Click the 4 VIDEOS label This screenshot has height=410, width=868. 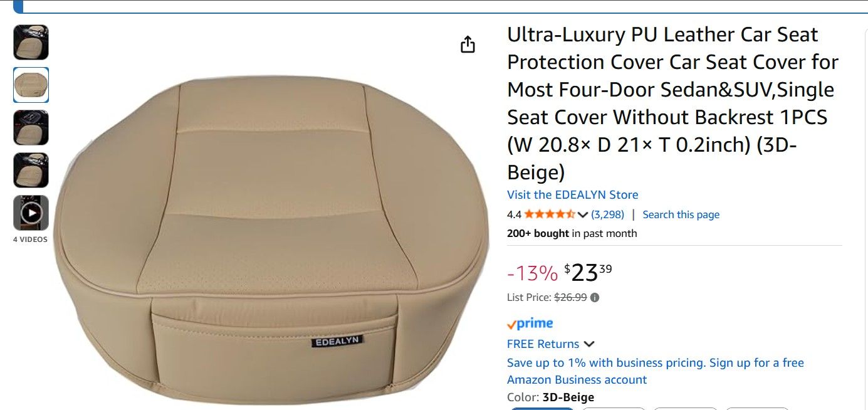pyautogui.click(x=31, y=239)
